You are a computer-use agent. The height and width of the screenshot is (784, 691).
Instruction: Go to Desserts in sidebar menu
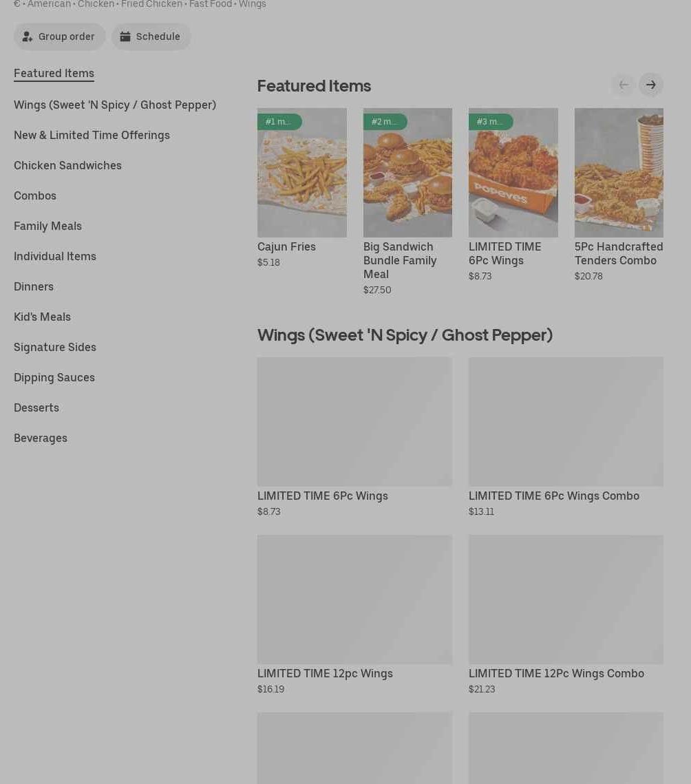click(36, 407)
